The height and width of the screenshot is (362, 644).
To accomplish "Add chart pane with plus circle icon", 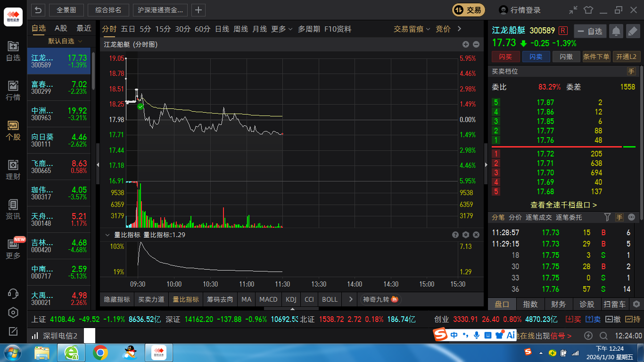I will (x=466, y=44).
